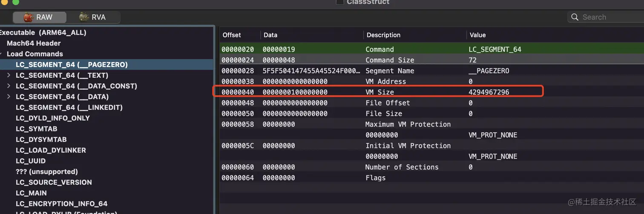Select LC_LOAD_DYLINKER load command
644x214 pixels.
(51, 150)
